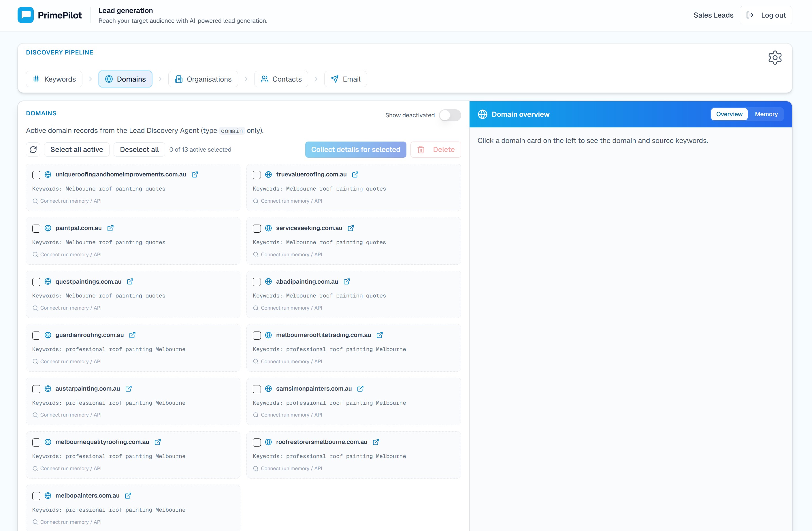The width and height of the screenshot is (812, 531).
Task: Check the uniqueroofingandhomeimprovements.com.au checkbox
Action: coord(36,175)
